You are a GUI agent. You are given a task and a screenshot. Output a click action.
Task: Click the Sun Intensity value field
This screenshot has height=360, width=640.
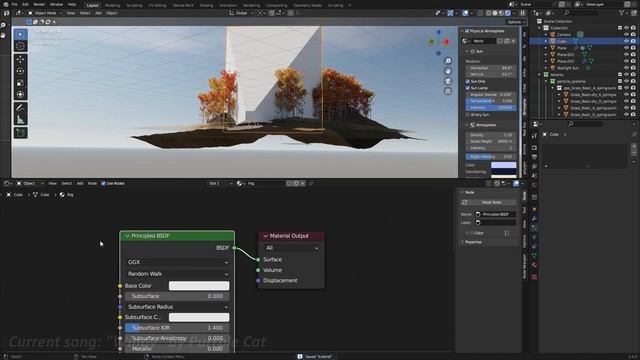click(x=491, y=108)
